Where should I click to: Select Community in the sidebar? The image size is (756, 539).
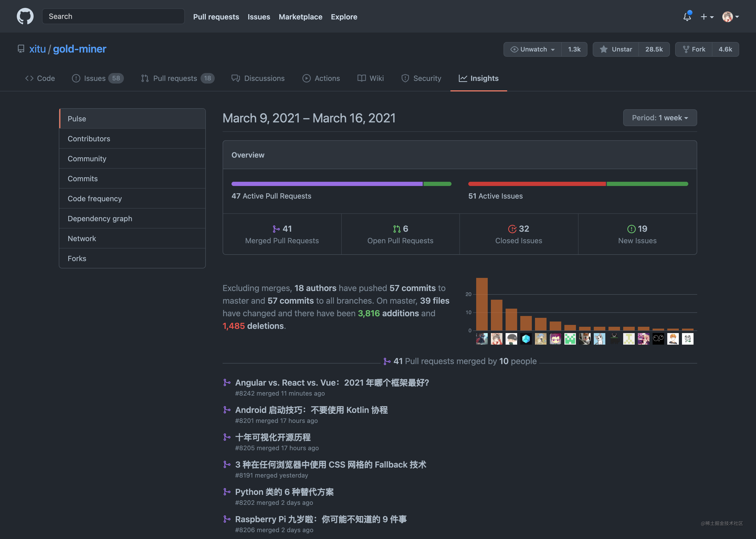click(x=132, y=159)
